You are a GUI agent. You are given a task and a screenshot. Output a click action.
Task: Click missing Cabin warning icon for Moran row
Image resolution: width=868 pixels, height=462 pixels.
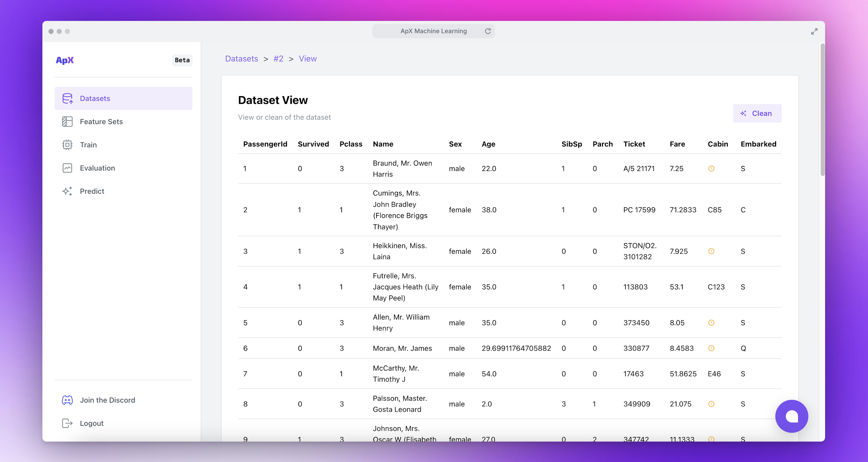(x=711, y=348)
